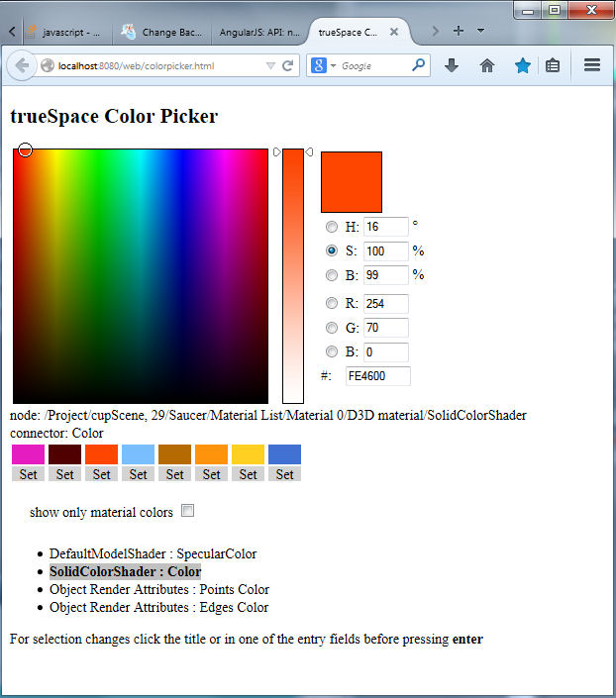Select the R red radio button
Image resolution: width=616 pixels, height=698 pixels.
click(332, 303)
